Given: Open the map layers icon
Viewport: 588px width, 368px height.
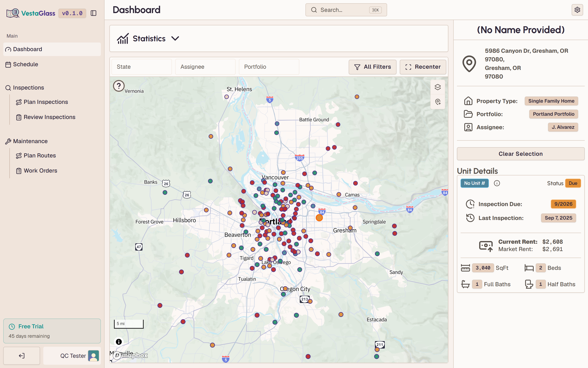Looking at the screenshot, I should point(438,87).
